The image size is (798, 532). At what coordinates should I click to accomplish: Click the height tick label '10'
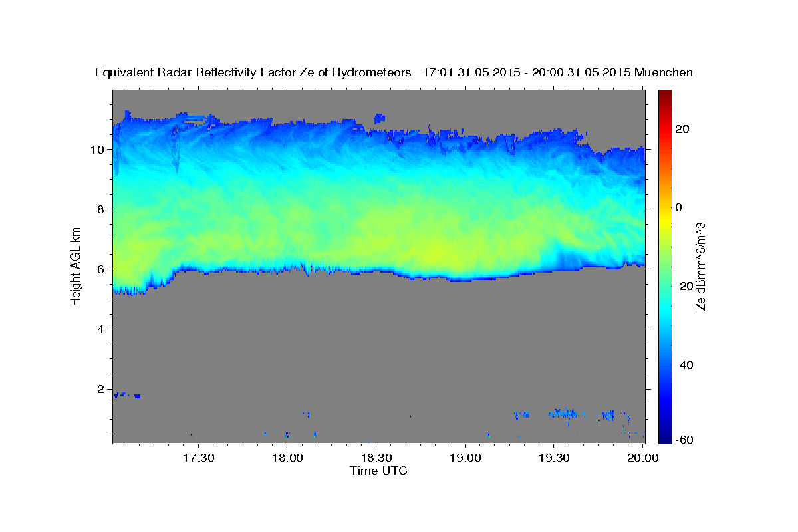[x=99, y=149]
